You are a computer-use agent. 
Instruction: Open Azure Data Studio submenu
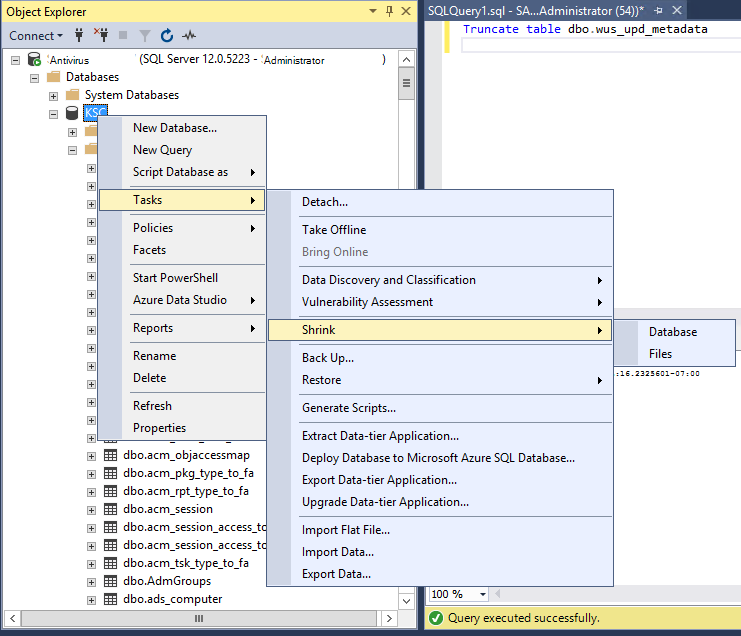pos(182,300)
